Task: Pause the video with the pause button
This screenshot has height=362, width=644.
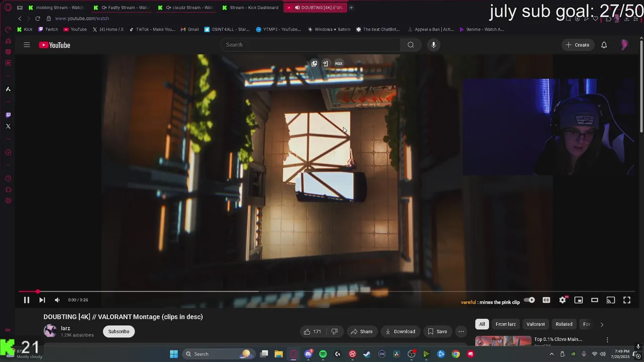Action: point(27,300)
